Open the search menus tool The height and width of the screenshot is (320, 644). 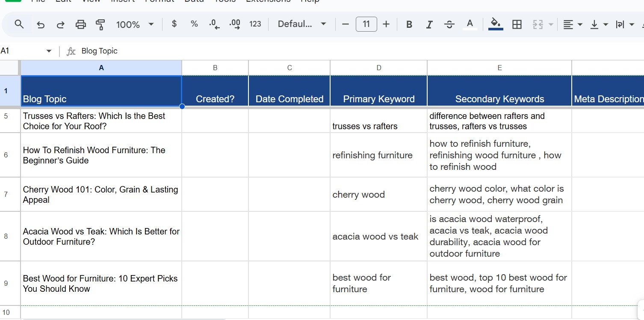(19, 24)
